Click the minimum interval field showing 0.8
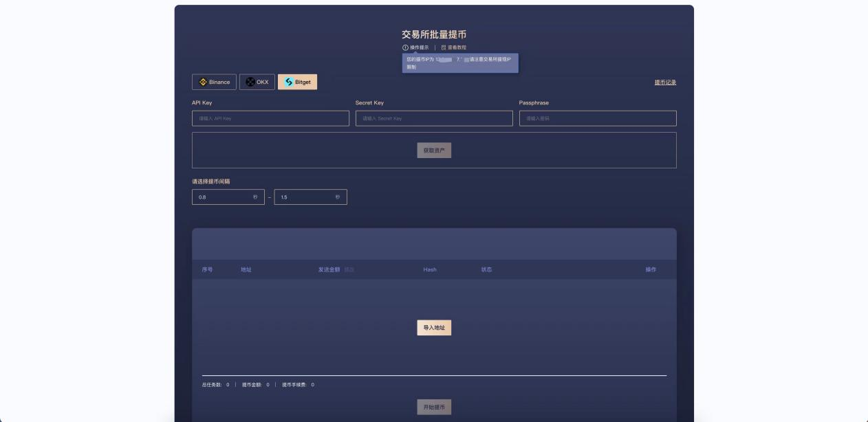Screen dimensions: 868x422 221,197
